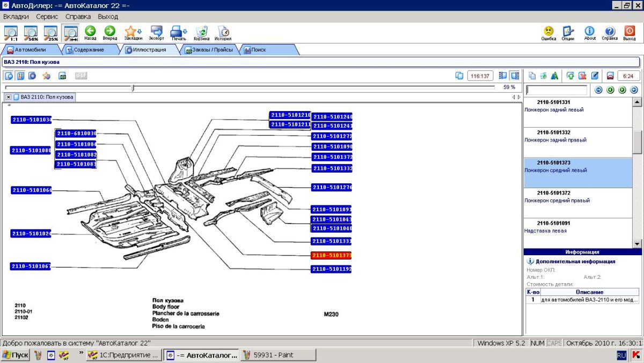The height and width of the screenshot is (363, 644).
Task: Click the red car icon
Action: tap(610, 76)
